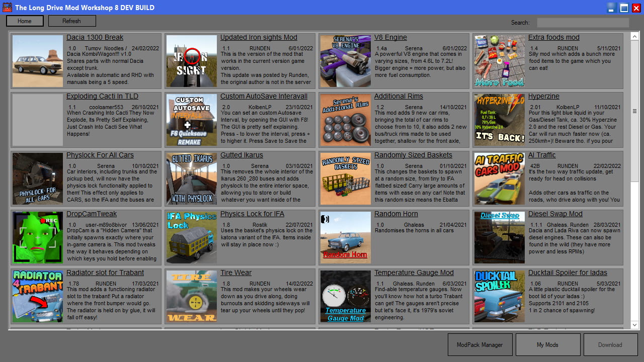Screen dimensions: 644x362
Task: Click the Refresh button
Action: click(x=72, y=21)
